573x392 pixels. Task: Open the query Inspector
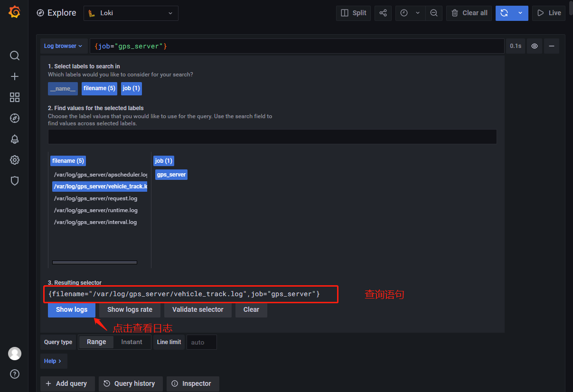point(193,383)
